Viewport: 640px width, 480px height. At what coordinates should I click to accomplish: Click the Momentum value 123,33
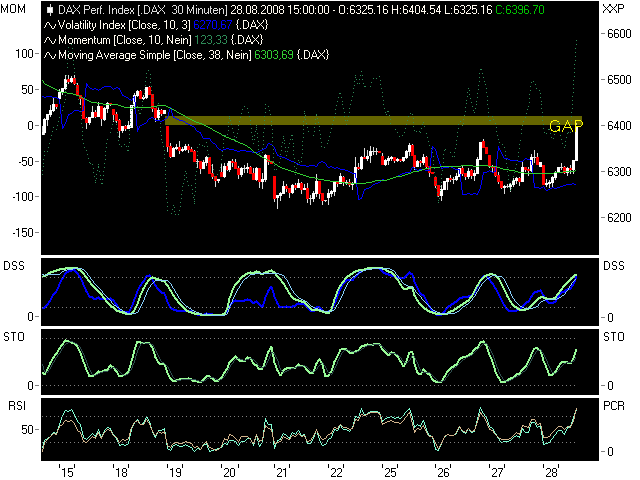click(x=211, y=40)
